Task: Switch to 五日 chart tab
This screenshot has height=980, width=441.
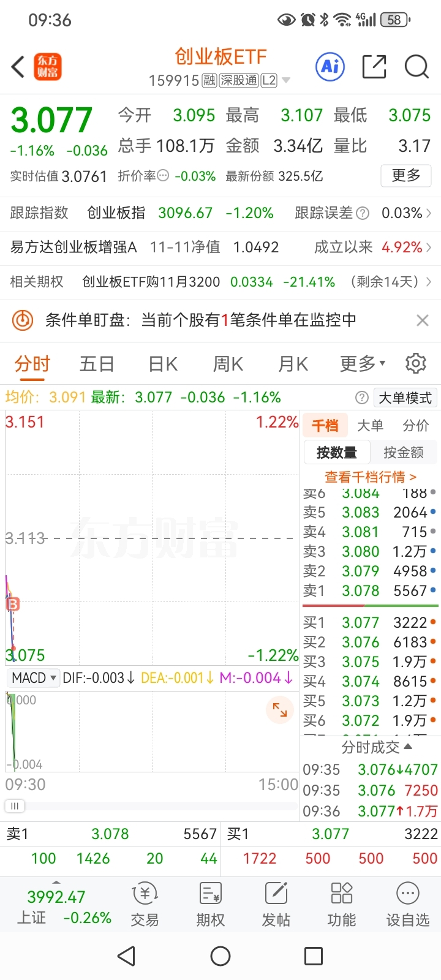Action: pyautogui.click(x=97, y=364)
